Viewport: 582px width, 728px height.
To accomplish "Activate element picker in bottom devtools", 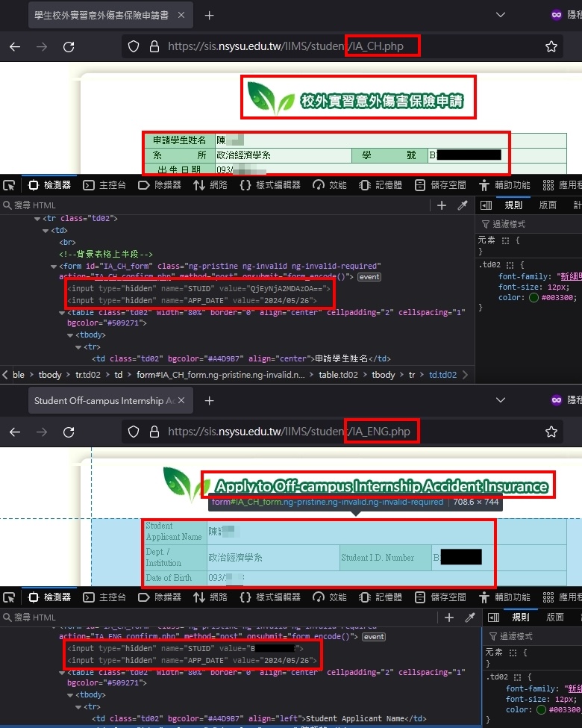I will (9, 597).
